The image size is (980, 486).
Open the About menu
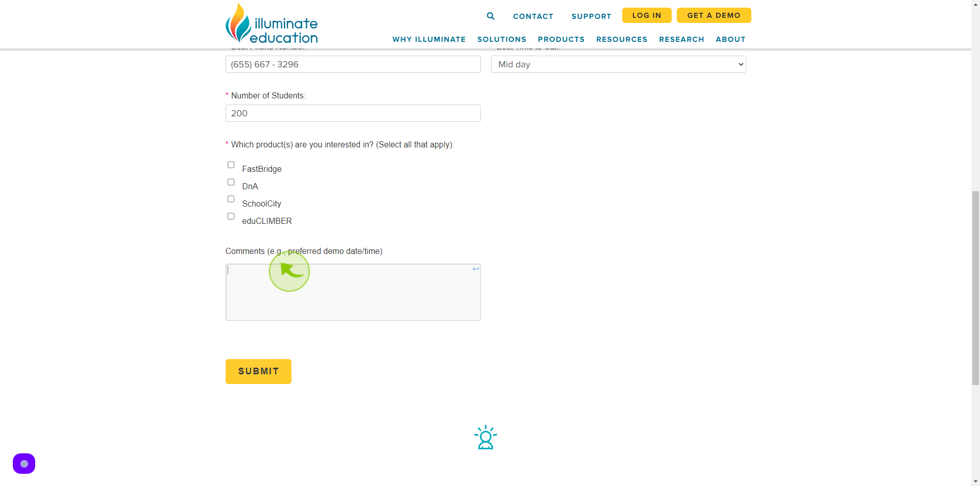tap(730, 39)
